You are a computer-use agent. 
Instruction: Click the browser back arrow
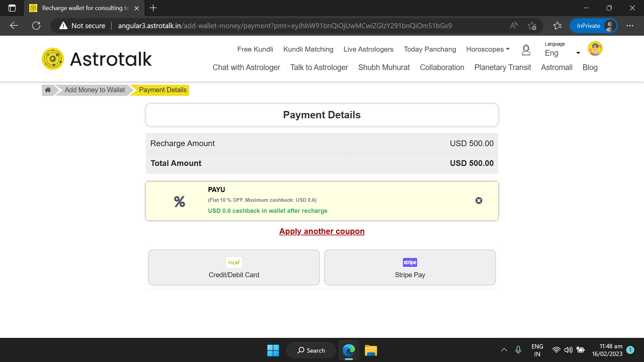click(x=14, y=25)
